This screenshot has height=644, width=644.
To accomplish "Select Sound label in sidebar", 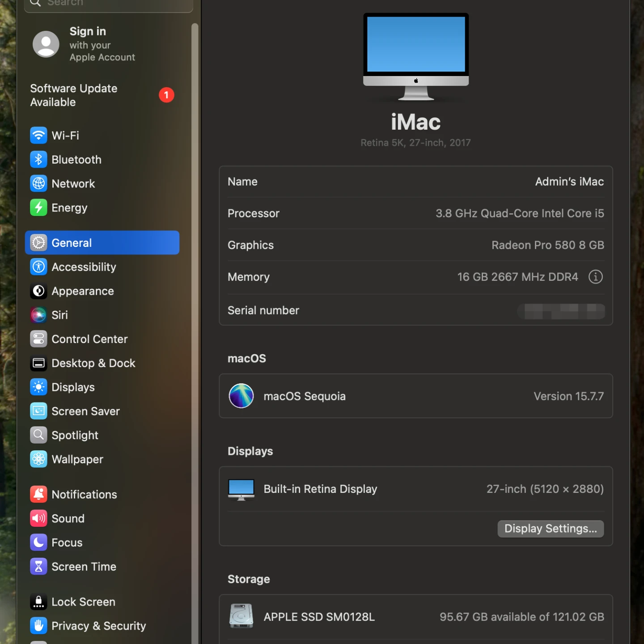I will pyautogui.click(x=68, y=518).
